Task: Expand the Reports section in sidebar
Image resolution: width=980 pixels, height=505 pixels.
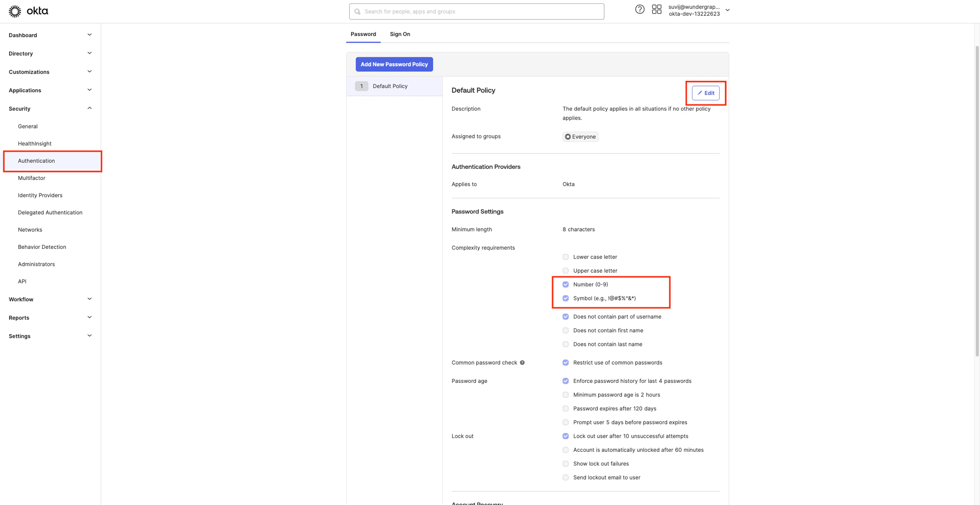Action: click(x=89, y=317)
